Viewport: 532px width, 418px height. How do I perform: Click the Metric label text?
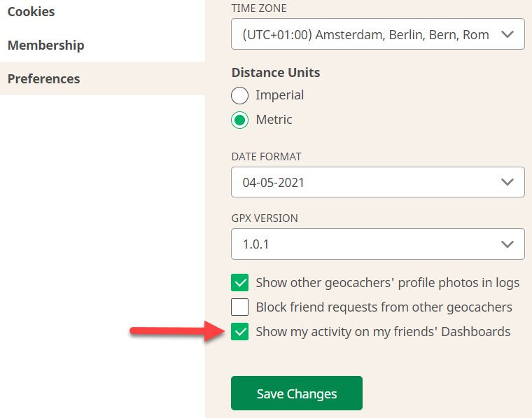point(274,120)
